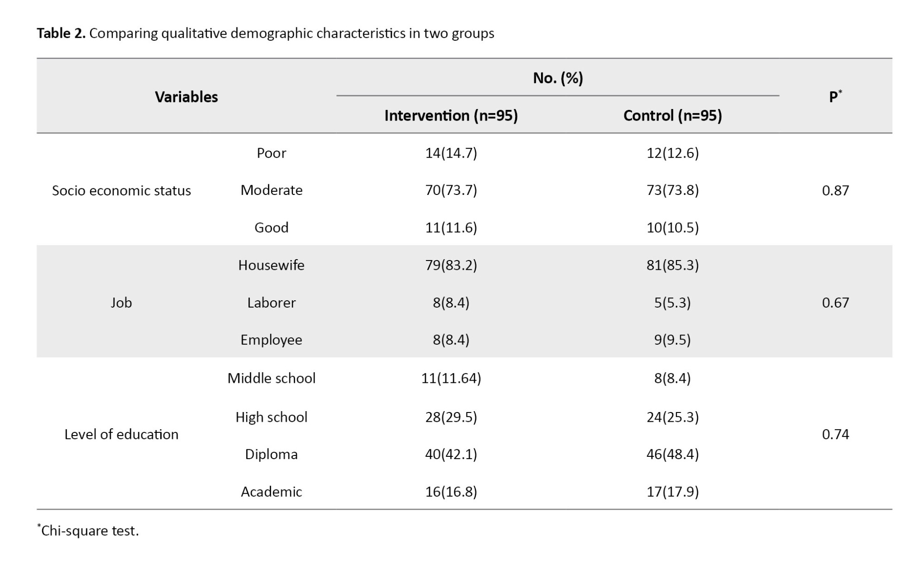924x564 pixels.
Task: Click the Socio economic status row label
Action: (121, 190)
